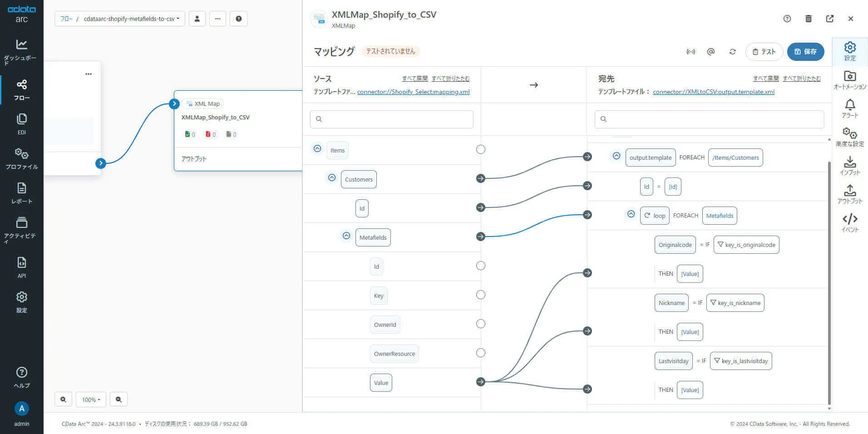Open the Shopify_Select mapping.xml template link

coord(413,92)
